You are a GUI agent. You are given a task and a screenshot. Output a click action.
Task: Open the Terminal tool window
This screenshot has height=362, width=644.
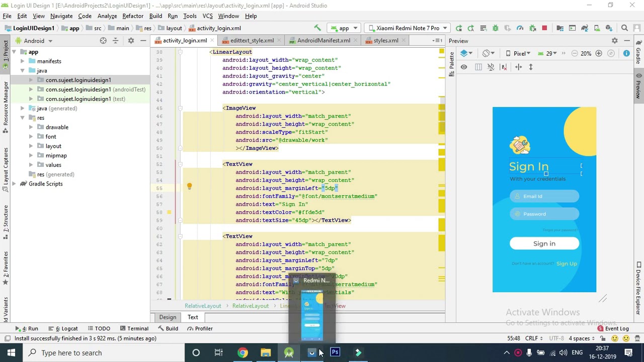coord(134,329)
